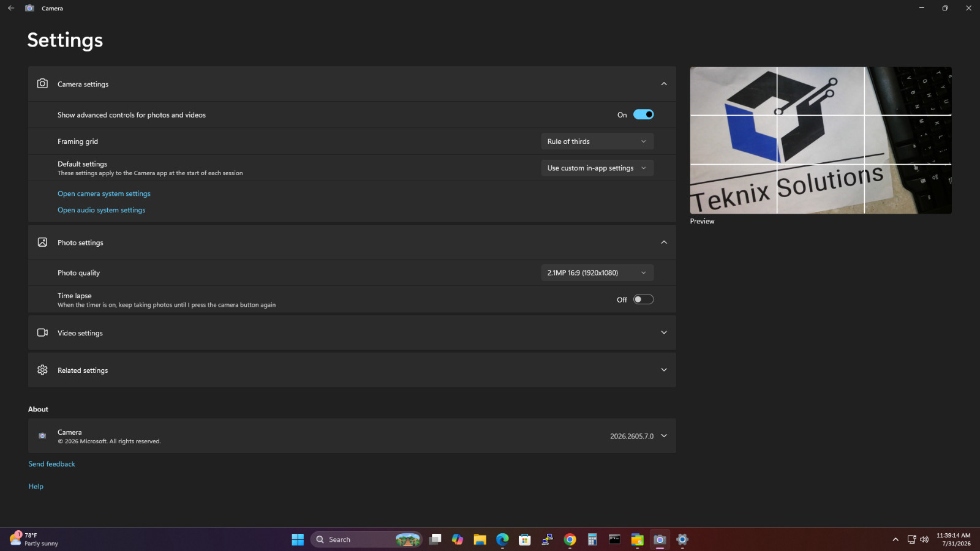Viewport: 980px width, 551px height.
Task: Click the 'Settings' page heading
Action: pyautogui.click(x=65, y=40)
